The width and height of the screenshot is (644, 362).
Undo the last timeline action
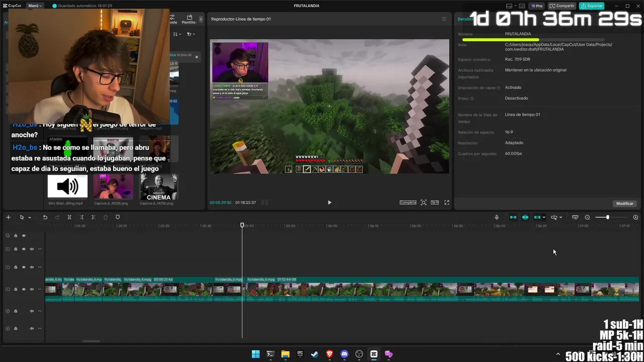coord(45,217)
